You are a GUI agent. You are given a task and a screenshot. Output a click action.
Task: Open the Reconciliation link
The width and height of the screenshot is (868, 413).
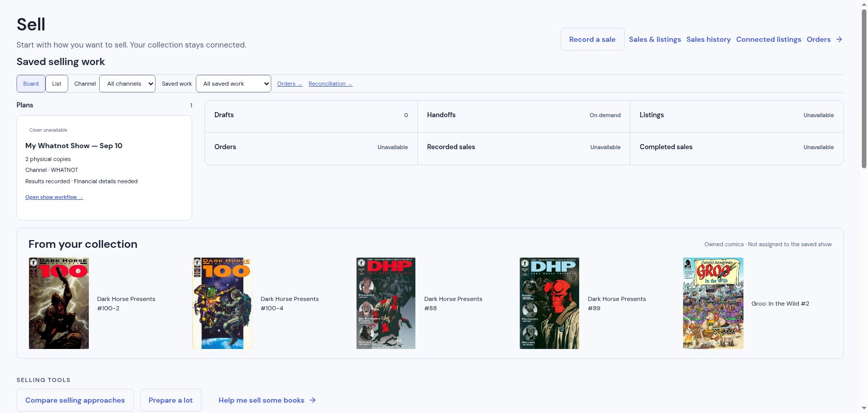pos(330,84)
